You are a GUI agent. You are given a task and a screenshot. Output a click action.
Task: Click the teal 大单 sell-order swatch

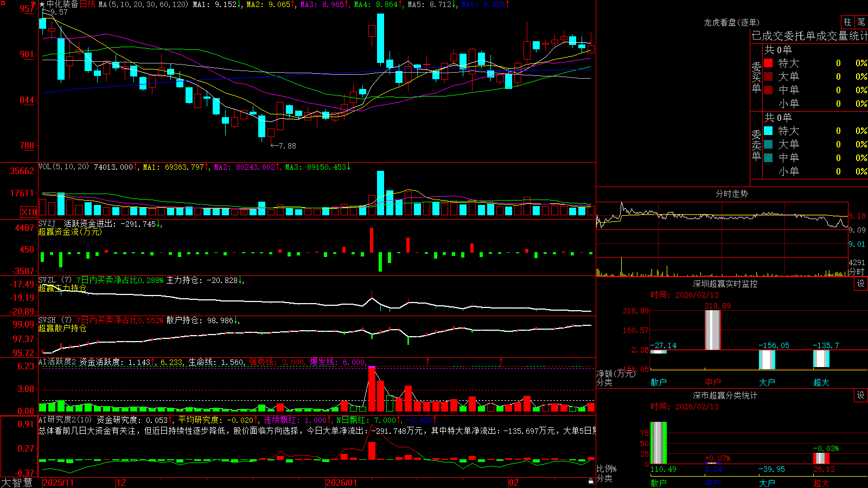point(768,144)
